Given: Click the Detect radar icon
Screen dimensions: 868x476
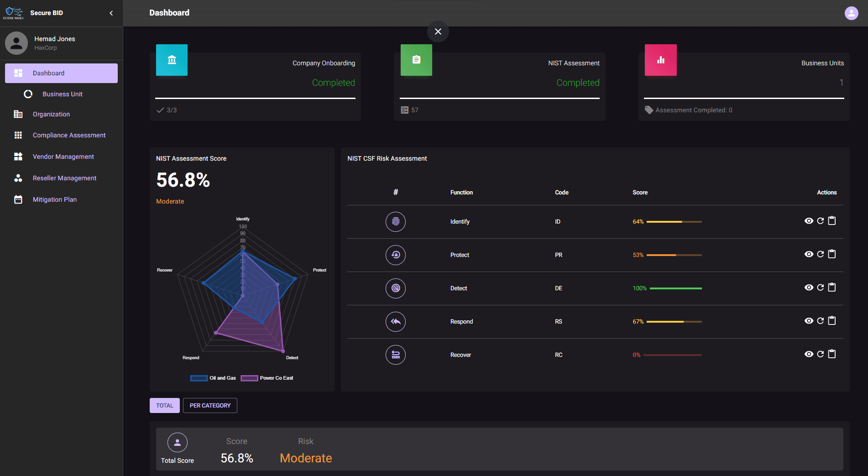Looking at the screenshot, I should [396, 288].
